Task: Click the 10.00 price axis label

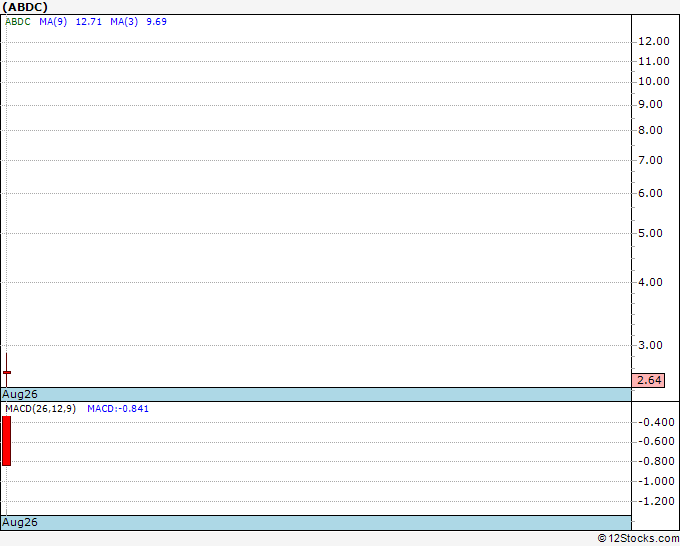Action: [654, 81]
